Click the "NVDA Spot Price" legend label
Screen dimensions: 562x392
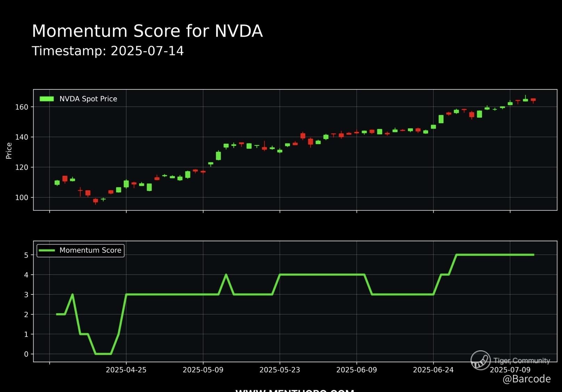click(88, 99)
